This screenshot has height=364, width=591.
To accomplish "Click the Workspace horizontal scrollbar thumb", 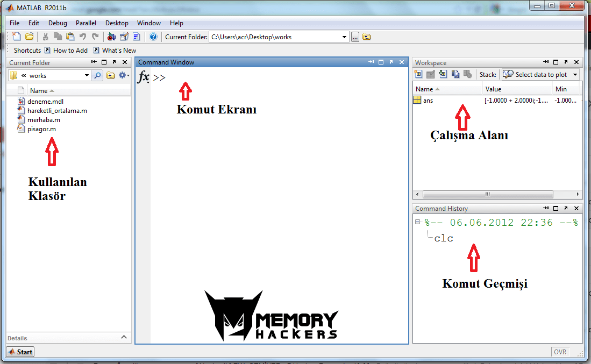I will (488, 195).
